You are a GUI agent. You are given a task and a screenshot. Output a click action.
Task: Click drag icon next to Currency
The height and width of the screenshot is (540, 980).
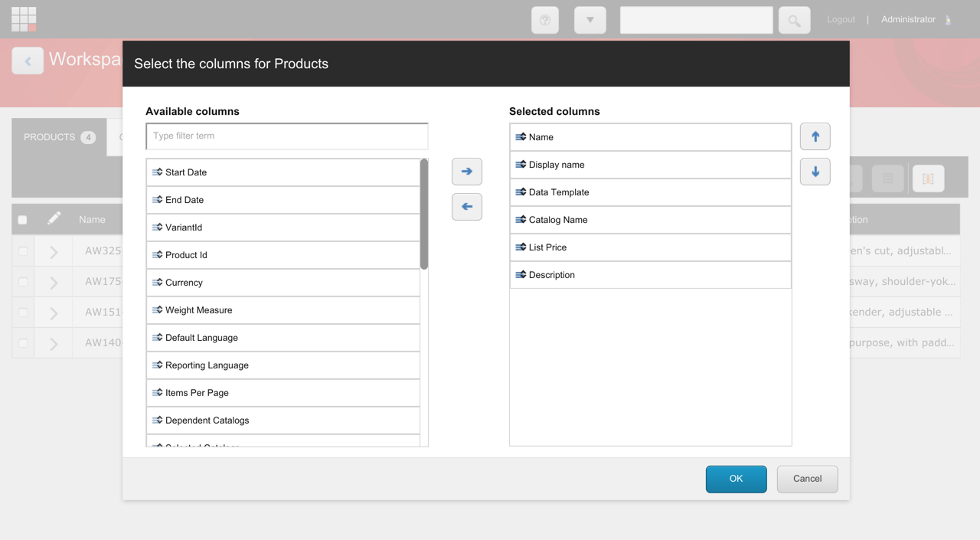point(157,283)
